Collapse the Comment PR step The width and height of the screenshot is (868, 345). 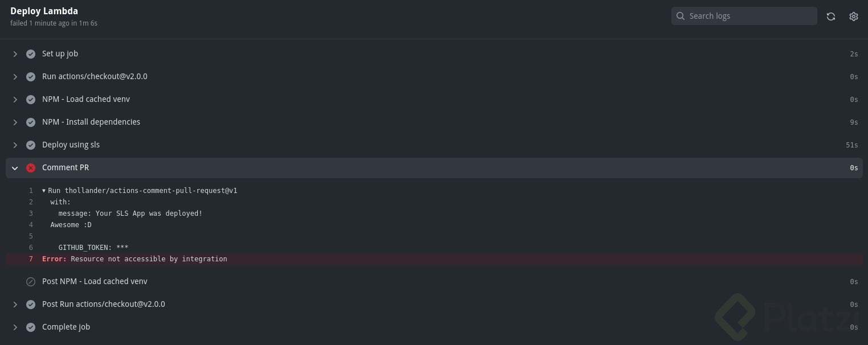point(15,168)
